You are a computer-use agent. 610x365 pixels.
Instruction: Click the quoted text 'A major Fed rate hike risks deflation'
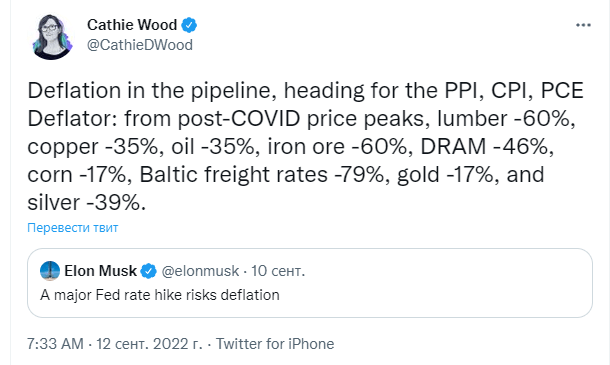tap(160, 295)
